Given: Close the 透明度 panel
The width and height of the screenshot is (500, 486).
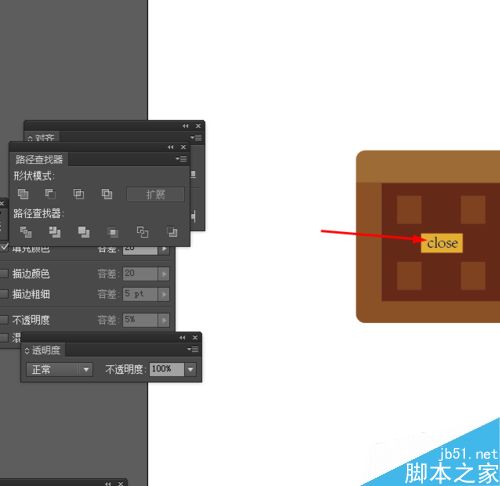Looking at the screenshot, I should [x=195, y=338].
